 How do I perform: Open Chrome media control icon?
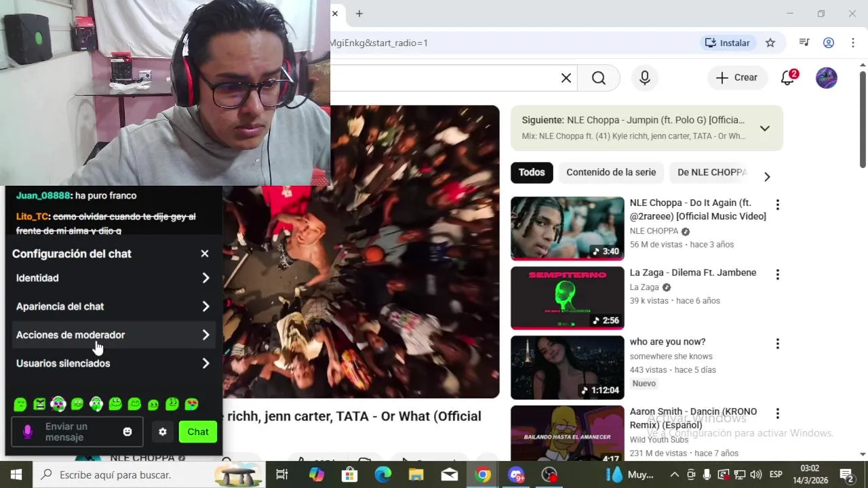804,43
